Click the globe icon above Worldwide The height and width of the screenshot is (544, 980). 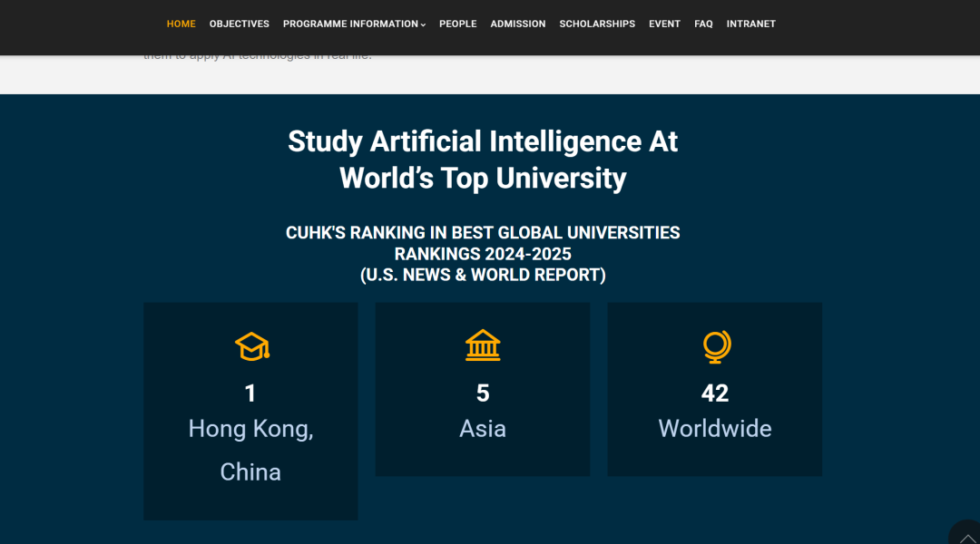[716, 346]
